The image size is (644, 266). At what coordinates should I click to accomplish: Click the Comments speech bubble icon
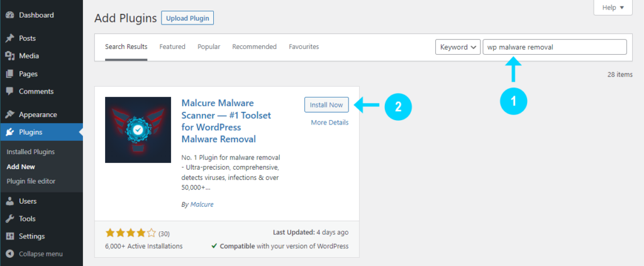[x=10, y=91]
